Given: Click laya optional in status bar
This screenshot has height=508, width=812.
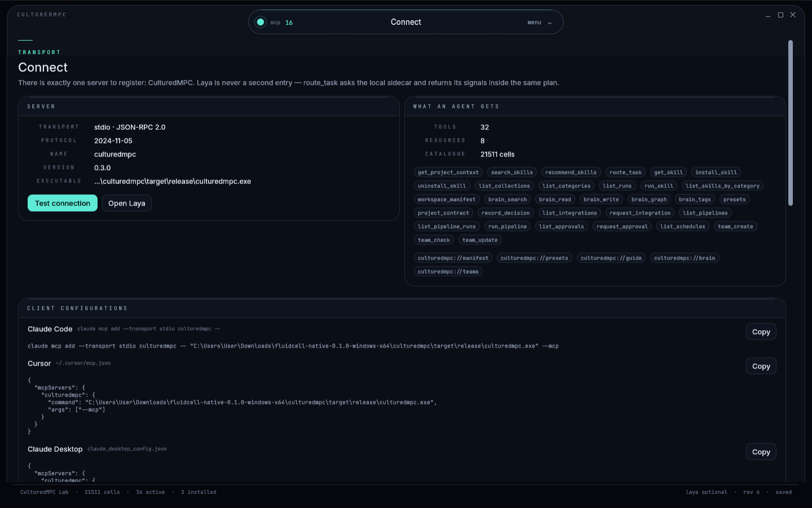Looking at the screenshot, I should coord(707,492).
